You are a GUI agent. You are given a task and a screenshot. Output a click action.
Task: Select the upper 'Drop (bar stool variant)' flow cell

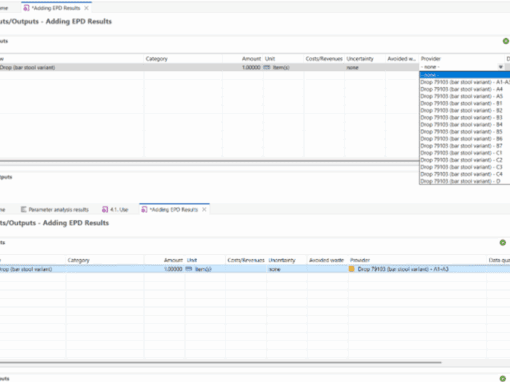tap(72, 67)
